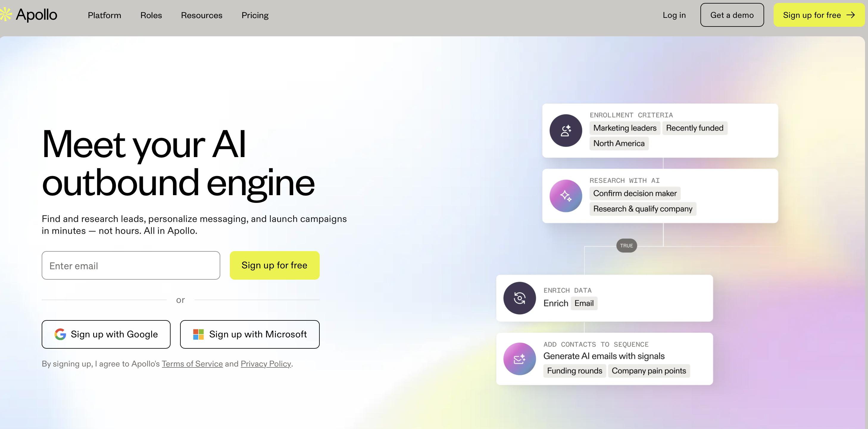Click the Log in link
868x429 pixels.
pos(674,15)
